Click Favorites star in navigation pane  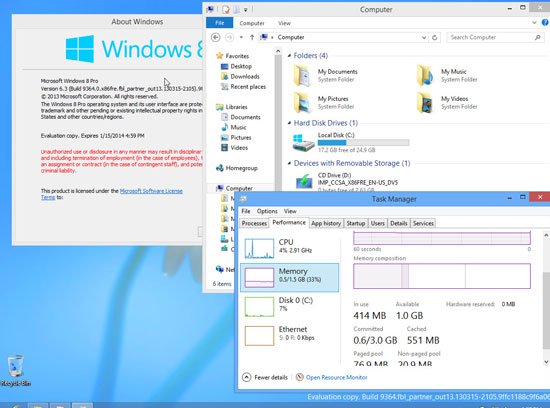220,56
